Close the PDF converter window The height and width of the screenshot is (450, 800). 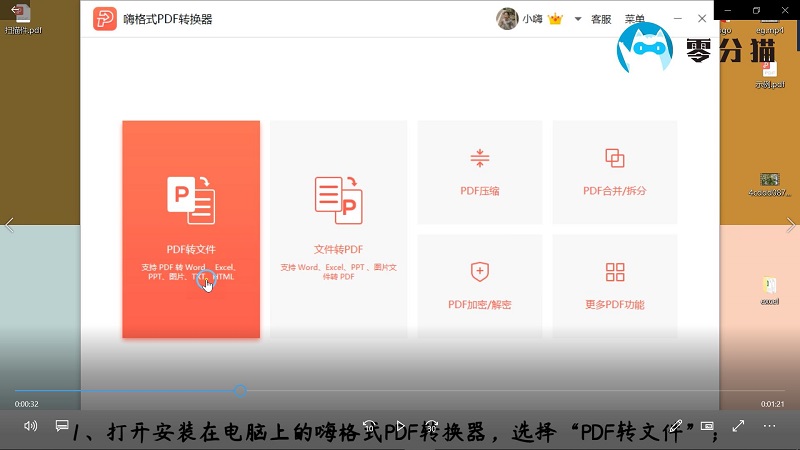pos(702,18)
